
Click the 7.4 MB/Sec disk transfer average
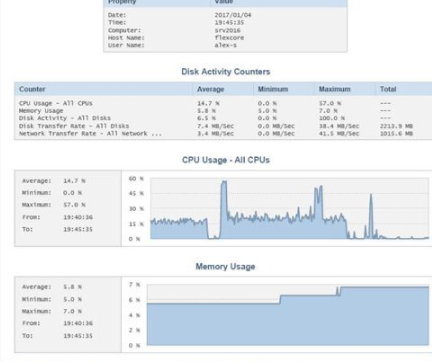(x=215, y=126)
